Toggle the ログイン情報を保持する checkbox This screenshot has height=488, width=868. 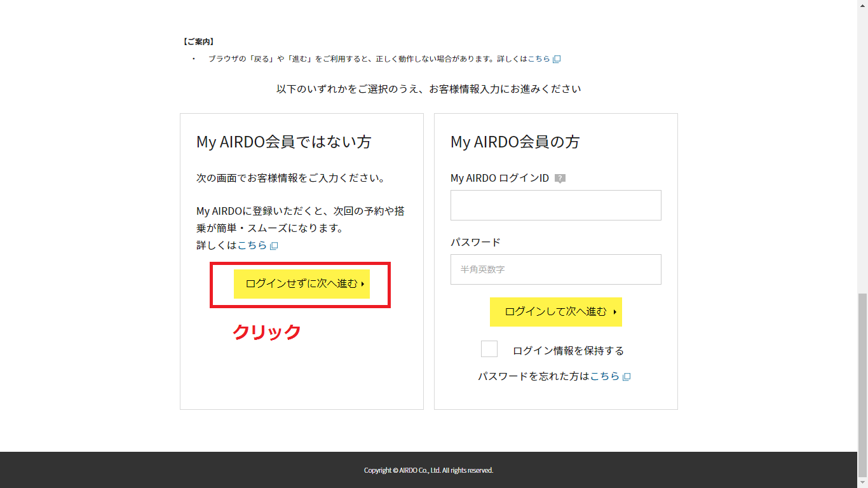(489, 349)
